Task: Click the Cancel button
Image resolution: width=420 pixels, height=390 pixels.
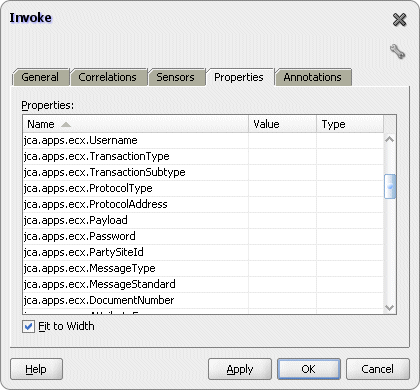Action: [x=378, y=369]
